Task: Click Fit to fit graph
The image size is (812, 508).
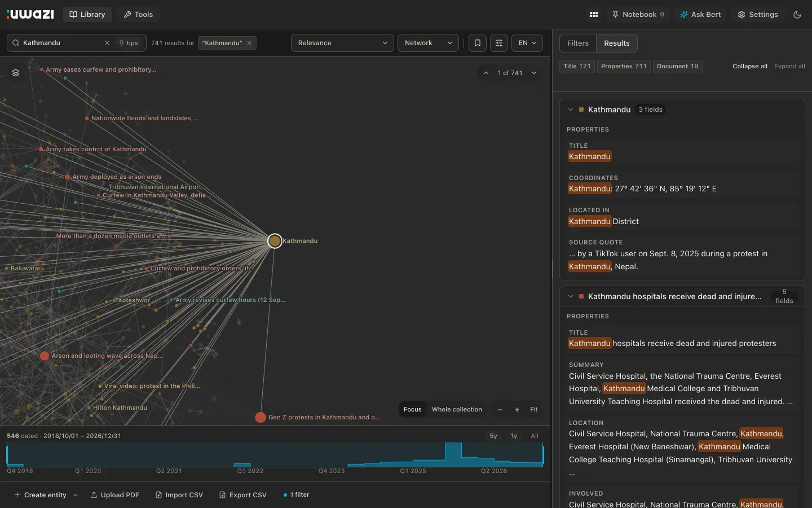Action: (x=534, y=410)
